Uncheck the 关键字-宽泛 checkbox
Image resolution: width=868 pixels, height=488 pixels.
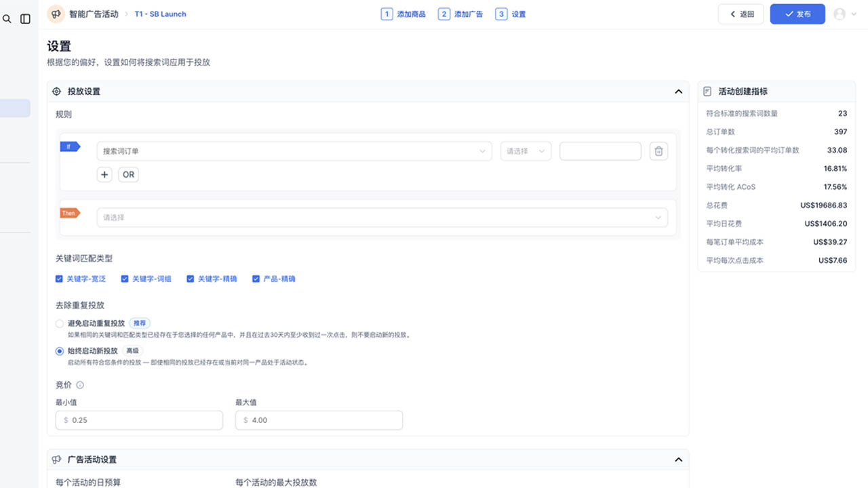60,279
